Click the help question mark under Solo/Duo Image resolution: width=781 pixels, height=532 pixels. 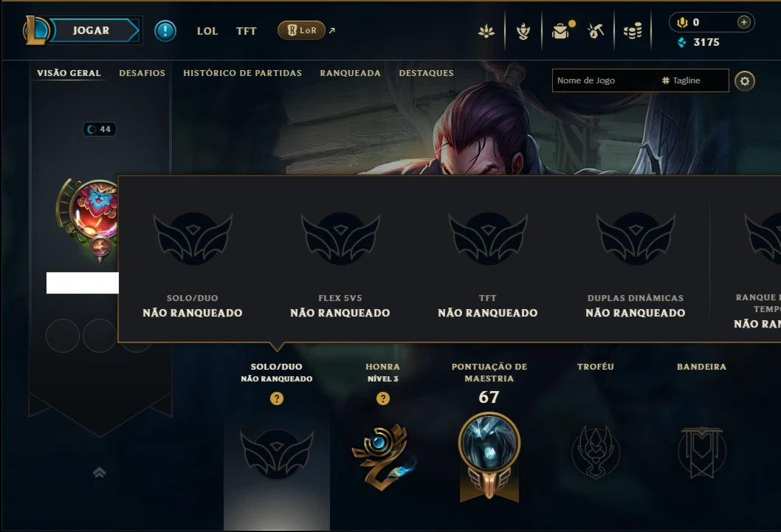pyautogui.click(x=277, y=398)
